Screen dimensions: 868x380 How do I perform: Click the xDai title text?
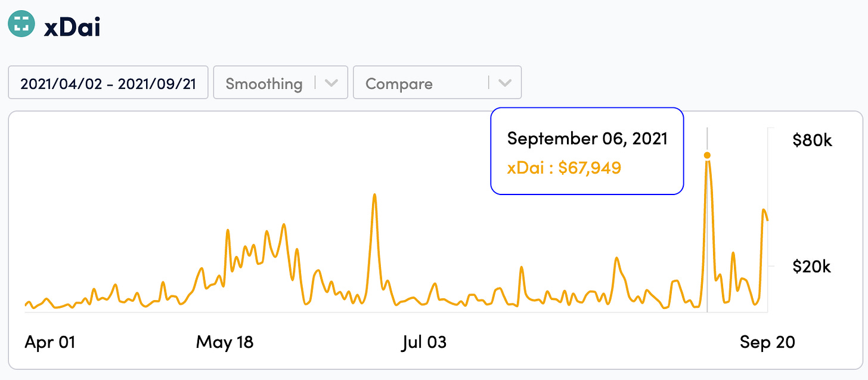click(72, 27)
